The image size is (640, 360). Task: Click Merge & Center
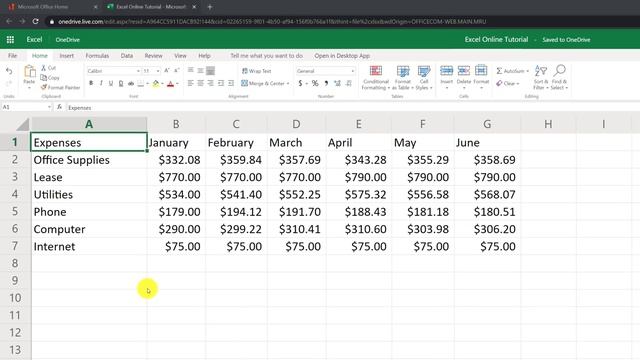[x=263, y=83]
